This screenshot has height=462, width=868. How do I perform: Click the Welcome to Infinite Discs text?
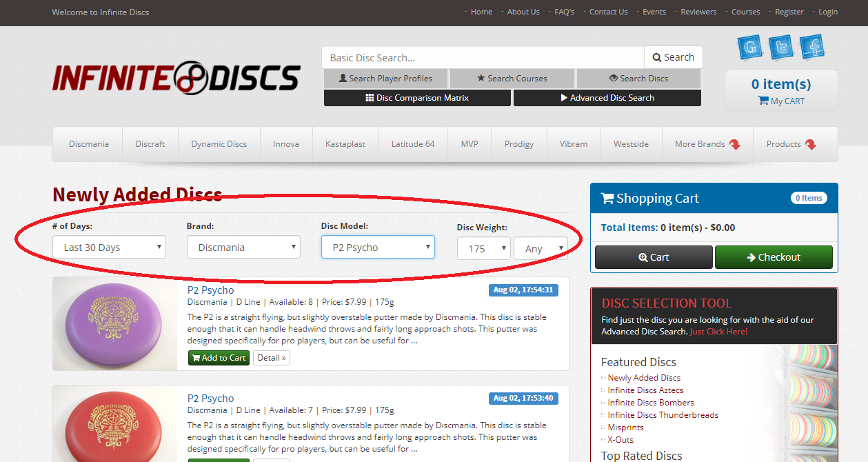pyautogui.click(x=101, y=12)
